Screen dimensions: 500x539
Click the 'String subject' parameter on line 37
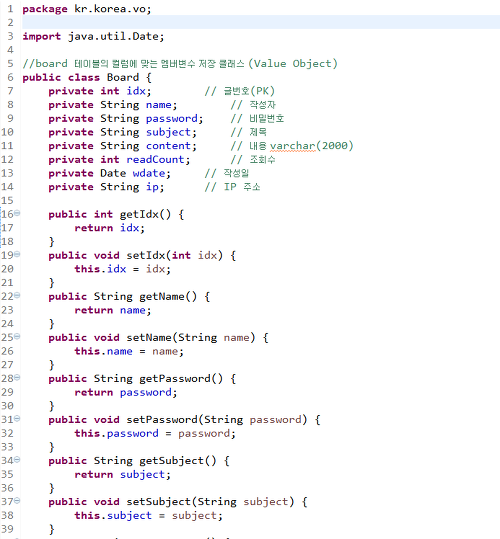pyautogui.click(x=243, y=502)
